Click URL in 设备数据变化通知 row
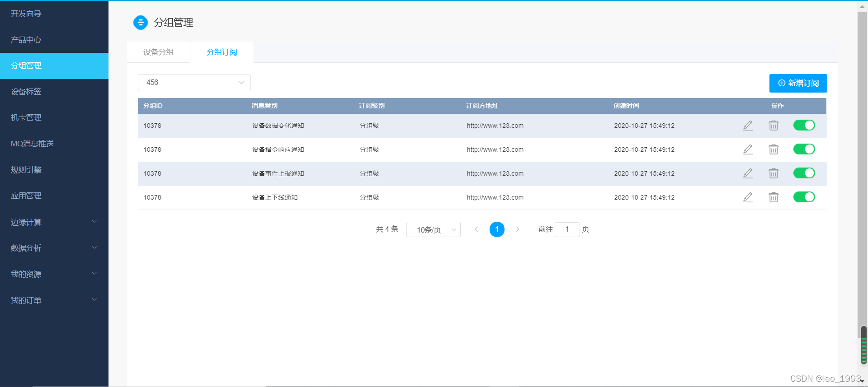868x387 pixels. (x=495, y=126)
